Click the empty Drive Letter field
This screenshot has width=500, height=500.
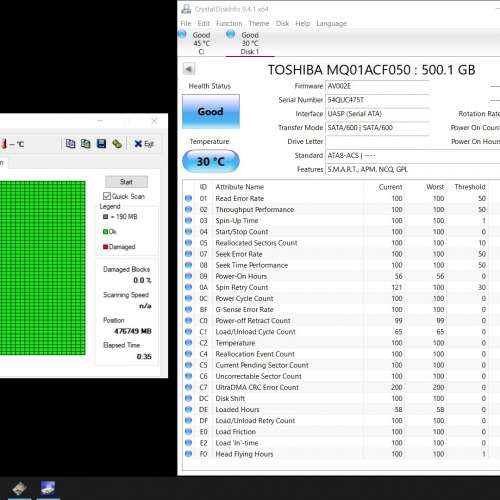coord(377,142)
